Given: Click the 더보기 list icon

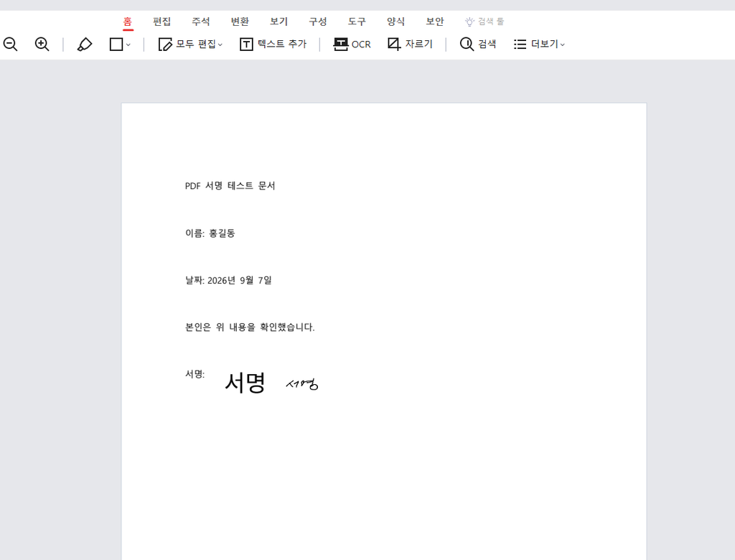Looking at the screenshot, I should (x=520, y=44).
